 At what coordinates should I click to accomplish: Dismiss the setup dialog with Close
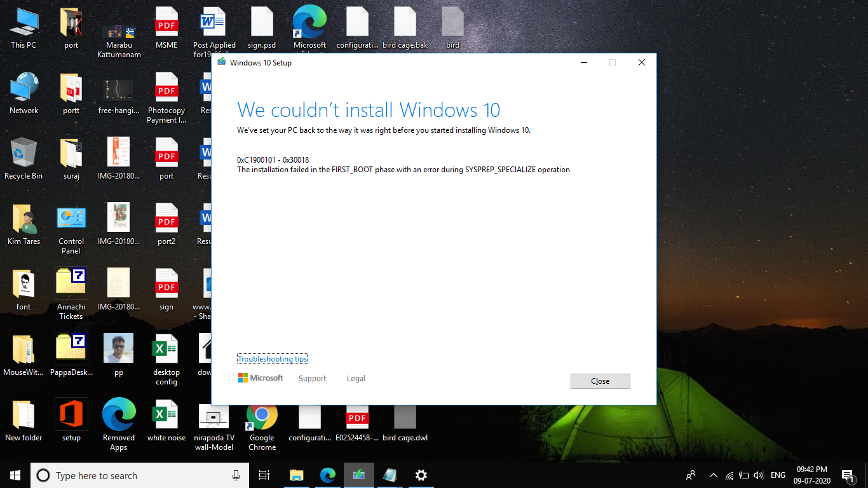pos(599,381)
